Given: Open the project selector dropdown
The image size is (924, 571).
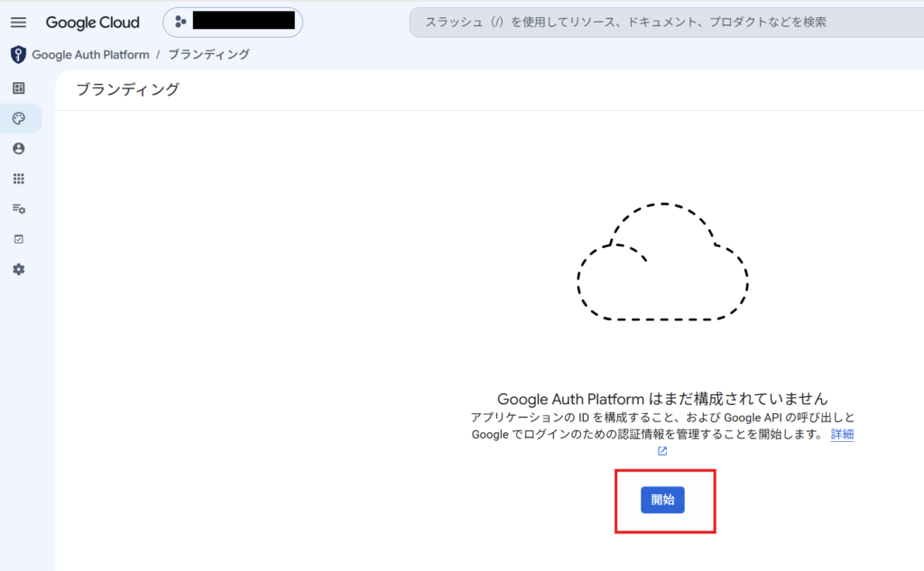Looking at the screenshot, I should pos(233,23).
